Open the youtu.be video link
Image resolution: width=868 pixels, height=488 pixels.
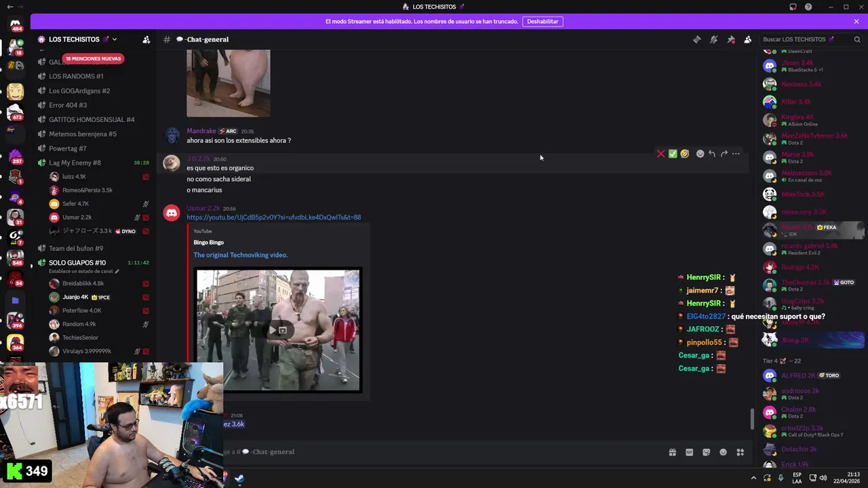(x=274, y=217)
